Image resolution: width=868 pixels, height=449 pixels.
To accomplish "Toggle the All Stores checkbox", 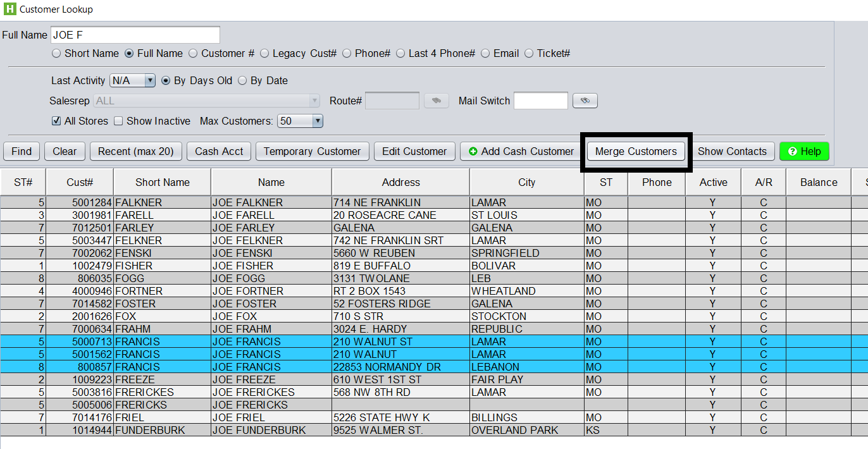I will click(56, 121).
